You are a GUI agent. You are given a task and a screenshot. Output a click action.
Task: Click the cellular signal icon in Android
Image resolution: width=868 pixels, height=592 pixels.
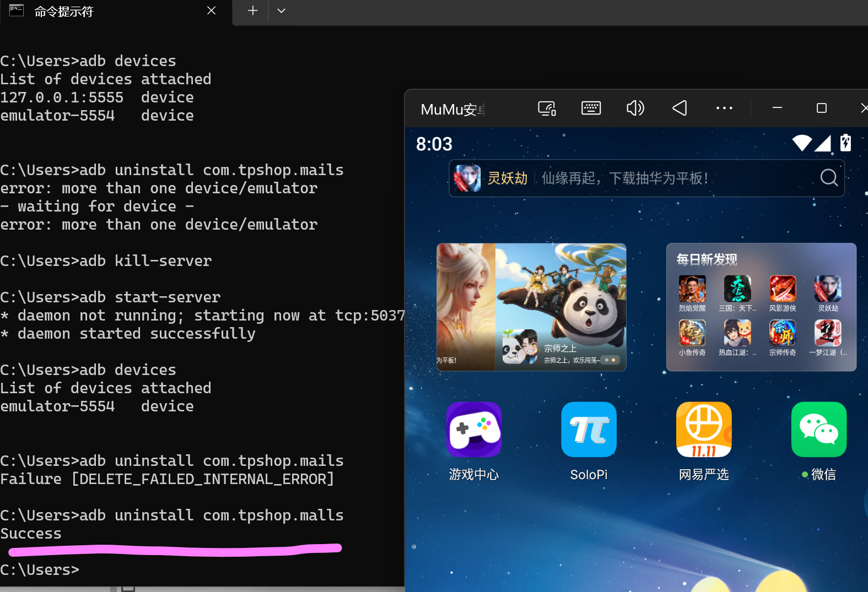(822, 143)
